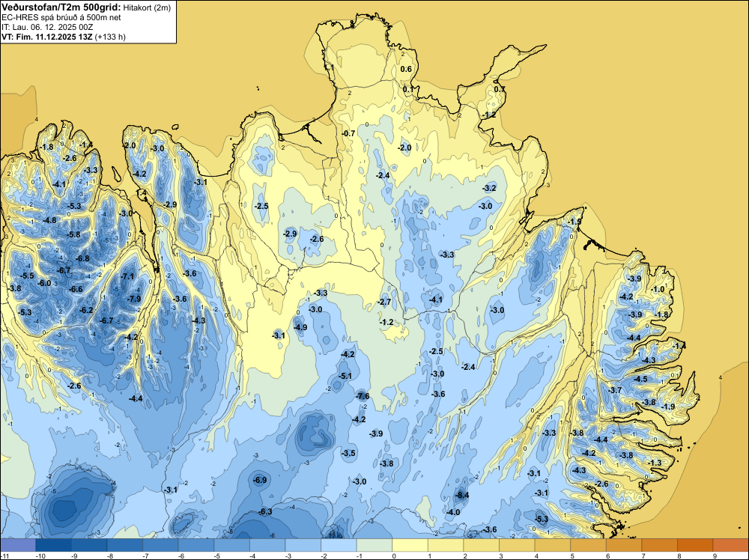This screenshot has width=749, height=560.
Task: Select the -5.5 temperature value
Action: [x=27, y=276]
